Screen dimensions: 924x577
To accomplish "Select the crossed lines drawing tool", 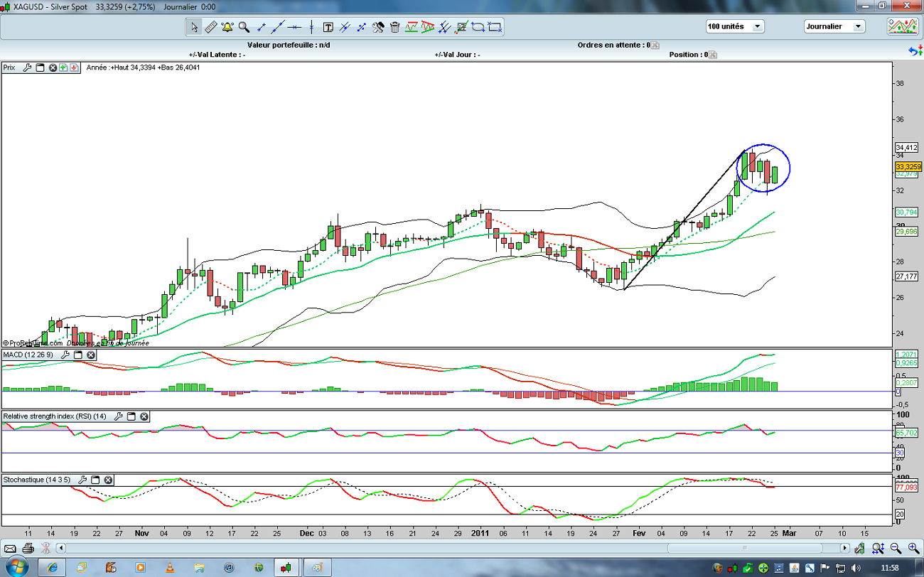I will tap(345, 27).
